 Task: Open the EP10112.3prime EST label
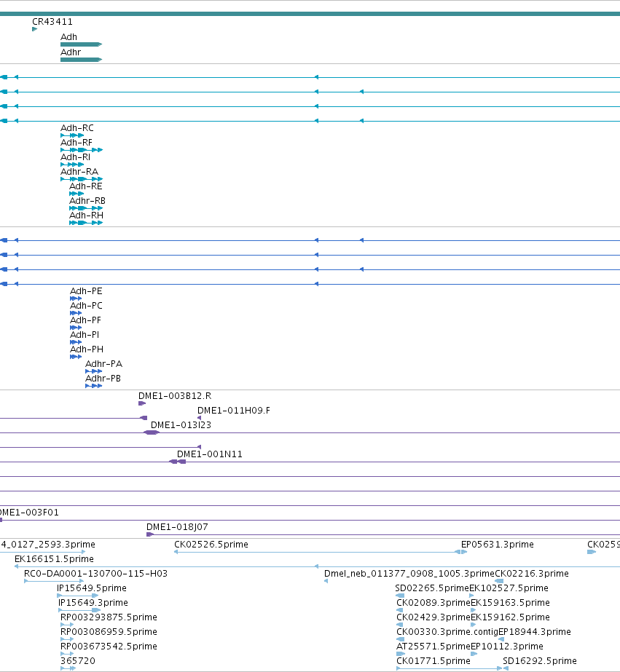tap(507, 647)
